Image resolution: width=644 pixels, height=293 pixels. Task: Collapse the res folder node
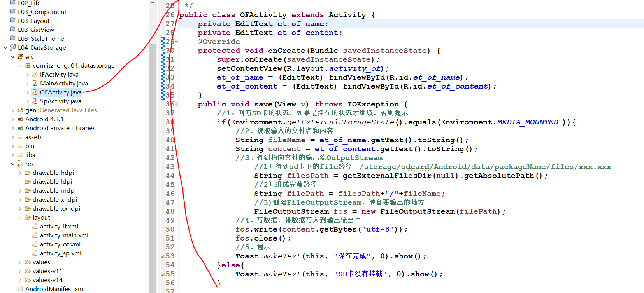click(13, 164)
